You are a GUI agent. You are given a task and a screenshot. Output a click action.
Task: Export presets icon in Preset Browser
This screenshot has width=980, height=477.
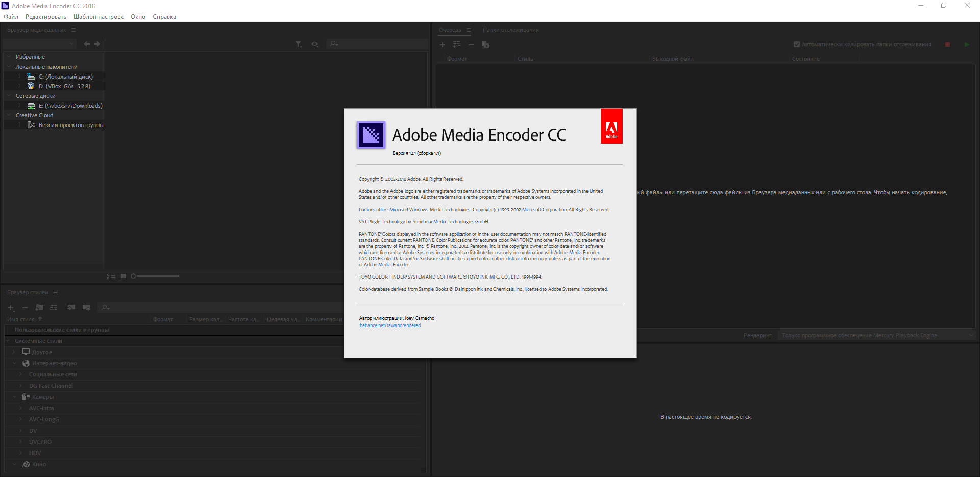(x=86, y=307)
